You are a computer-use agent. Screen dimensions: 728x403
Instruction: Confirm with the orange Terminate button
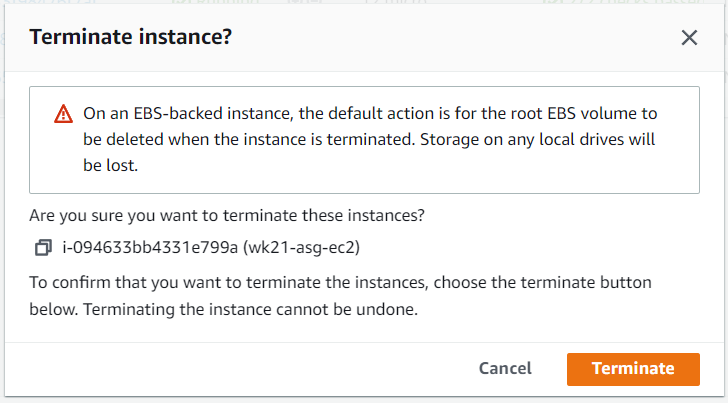coord(633,369)
